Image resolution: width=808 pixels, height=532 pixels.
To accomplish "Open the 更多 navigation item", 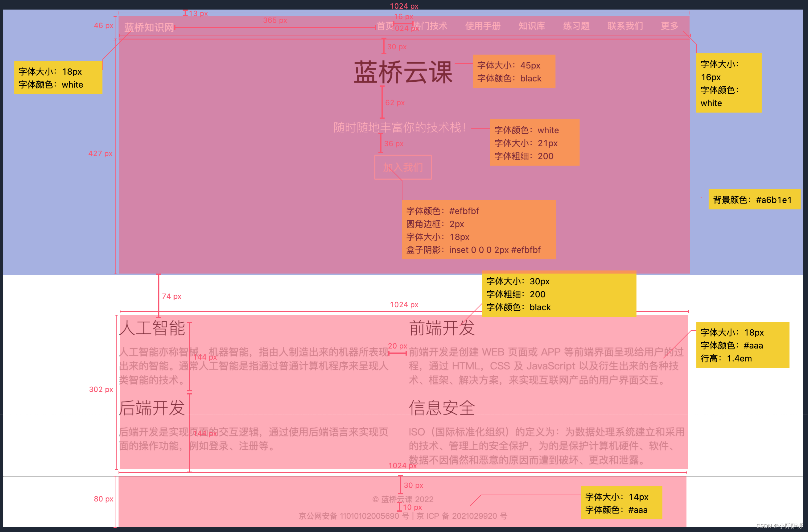I will 670,26.
